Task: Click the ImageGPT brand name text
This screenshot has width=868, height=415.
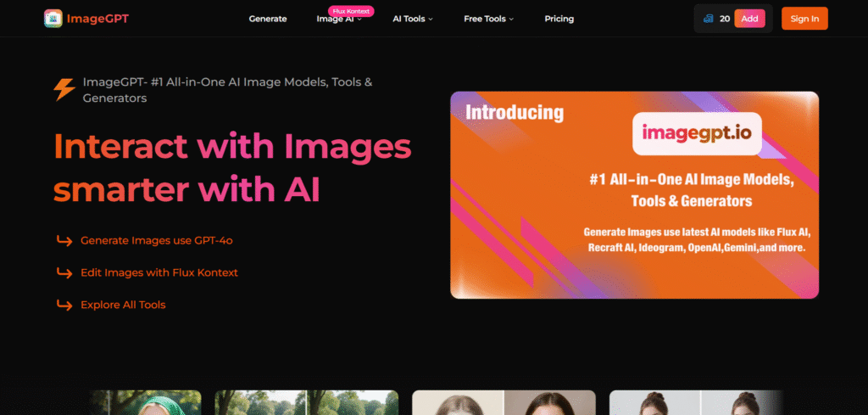Action: click(99, 18)
